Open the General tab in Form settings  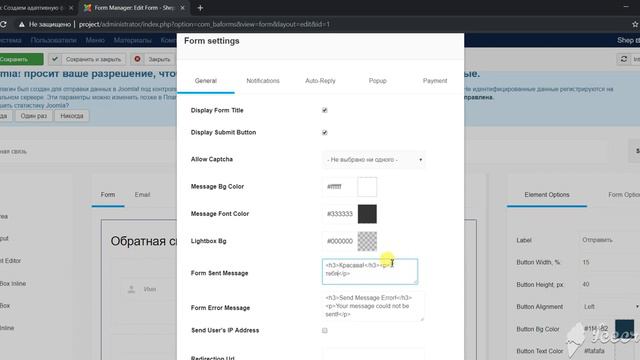[206, 81]
